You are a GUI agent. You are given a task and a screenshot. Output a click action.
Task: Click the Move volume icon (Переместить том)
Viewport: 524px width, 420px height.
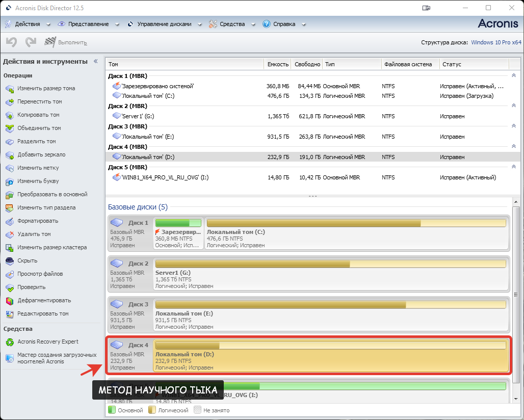point(10,102)
